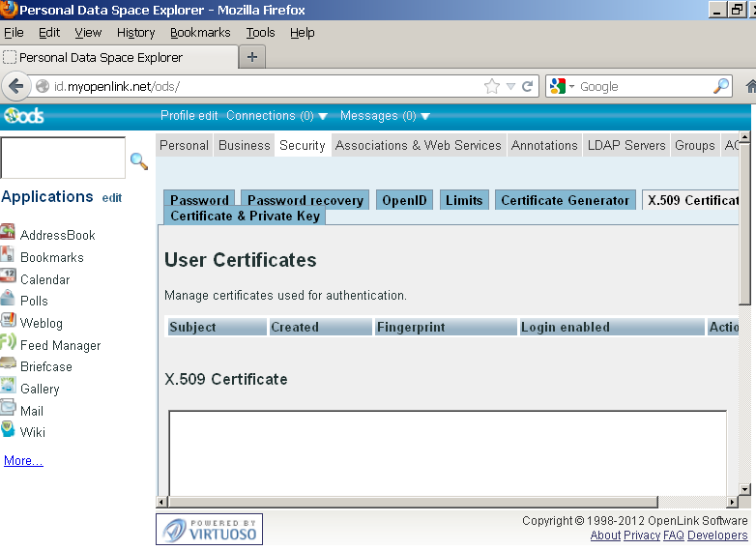756x550 pixels.
Task: Open the Bookmarks icon in sidebar
Action: click(8, 256)
